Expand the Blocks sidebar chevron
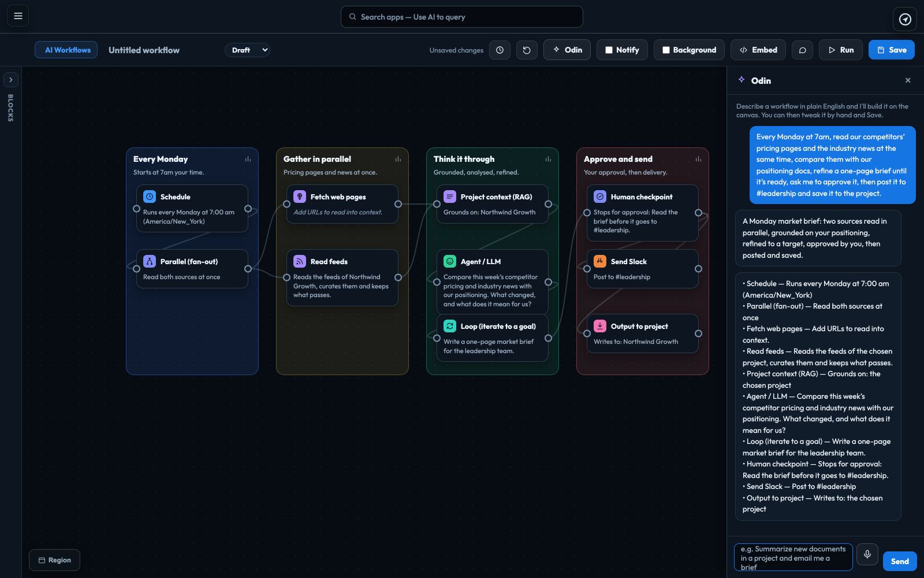This screenshot has width=924, height=578. click(10, 80)
